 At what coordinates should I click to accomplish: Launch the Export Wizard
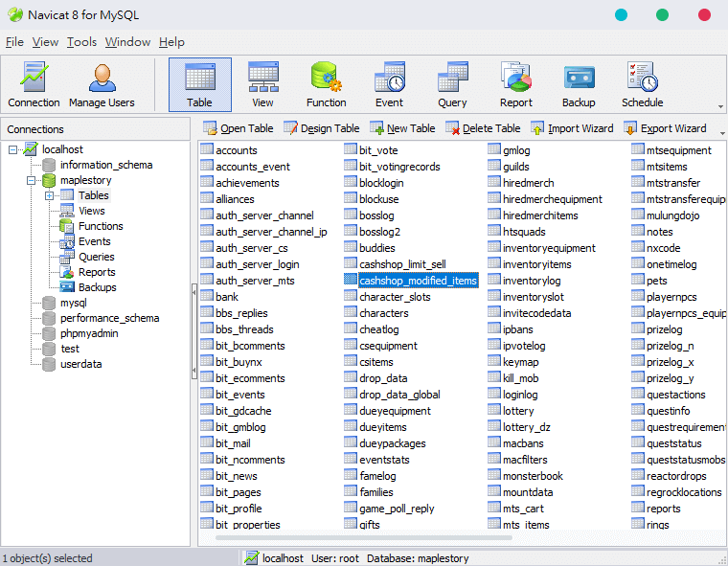pyautogui.click(x=666, y=128)
